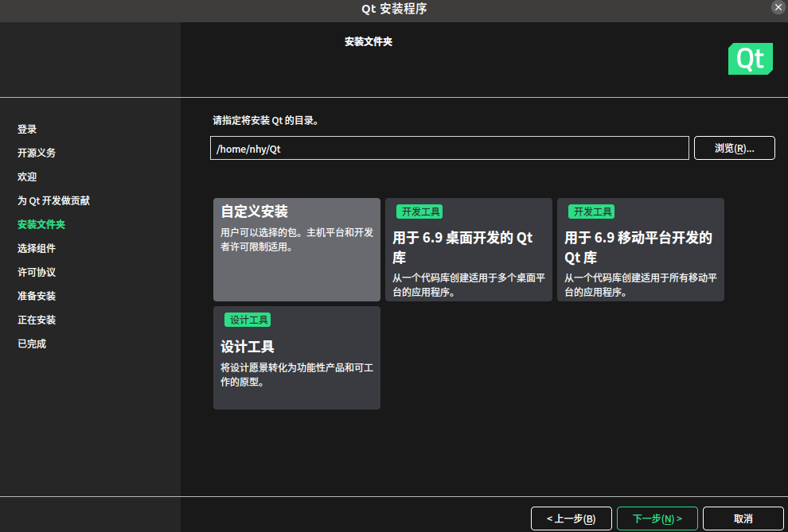788x532 pixels.
Task: Open the 浏览(R)... folder browser
Action: pyautogui.click(x=734, y=148)
